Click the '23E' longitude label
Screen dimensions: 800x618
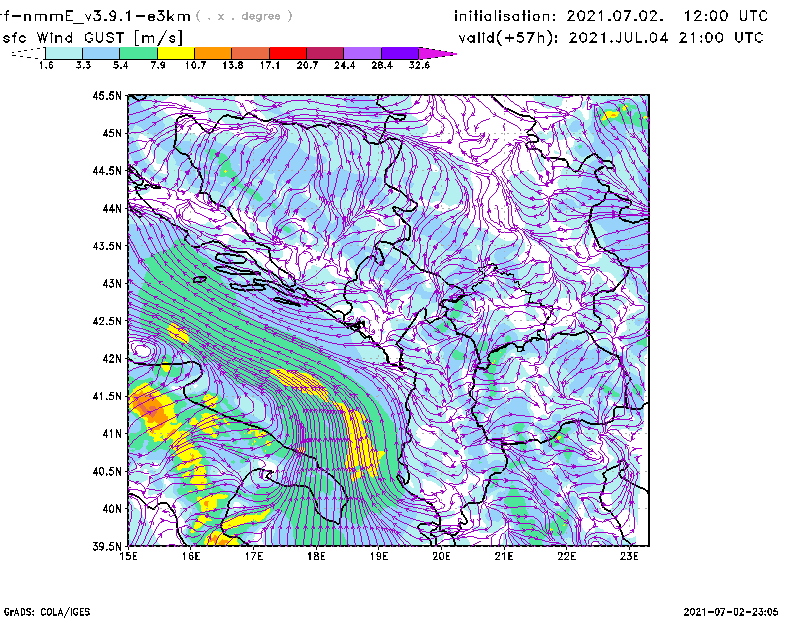click(629, 556)
